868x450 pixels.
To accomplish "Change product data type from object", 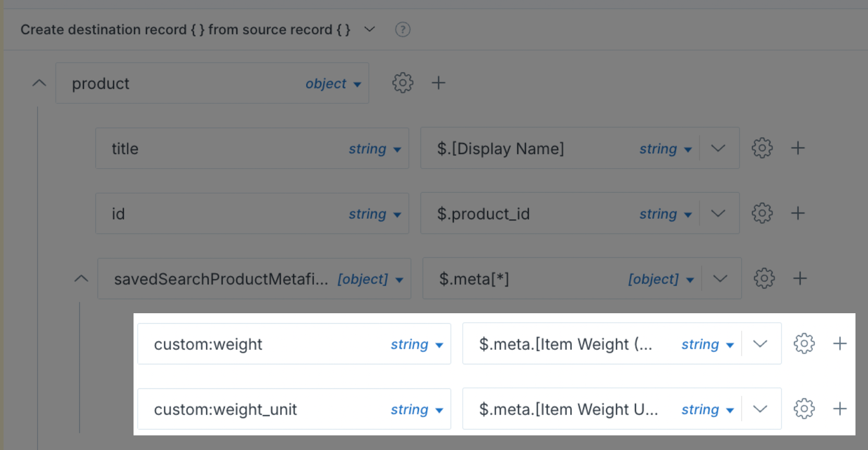I will click(x=333, y=84).
